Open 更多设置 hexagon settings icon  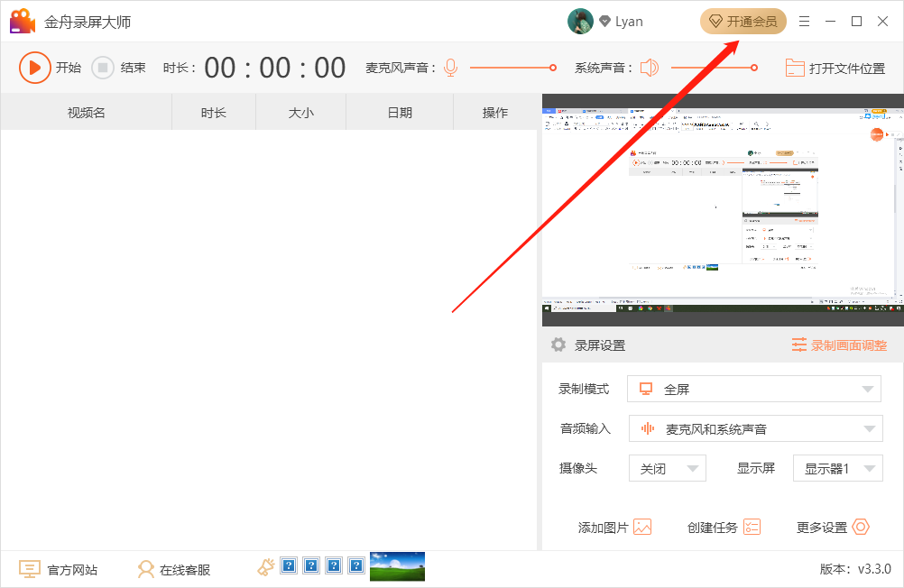click(861, 527)
